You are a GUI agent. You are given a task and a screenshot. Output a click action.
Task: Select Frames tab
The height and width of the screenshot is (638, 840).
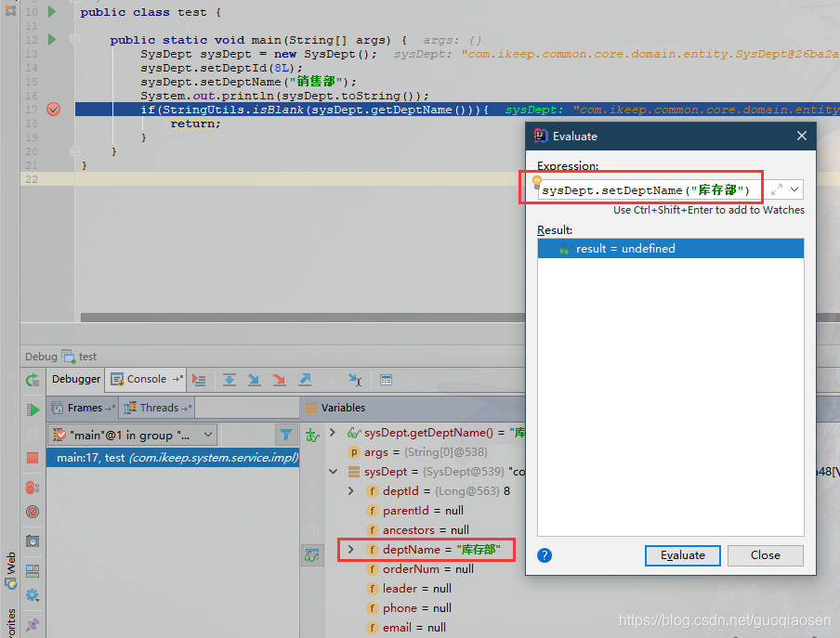(x=83, y=408)
